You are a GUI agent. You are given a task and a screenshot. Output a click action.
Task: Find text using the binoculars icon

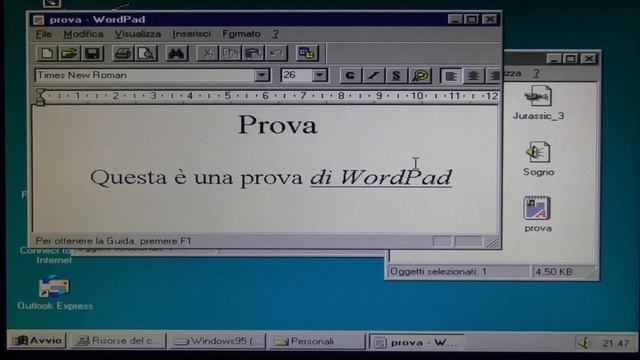click(176, 53)
